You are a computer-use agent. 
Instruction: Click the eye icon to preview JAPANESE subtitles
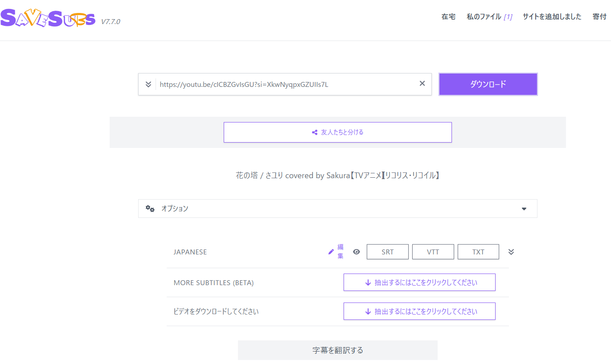click(356, 252)
